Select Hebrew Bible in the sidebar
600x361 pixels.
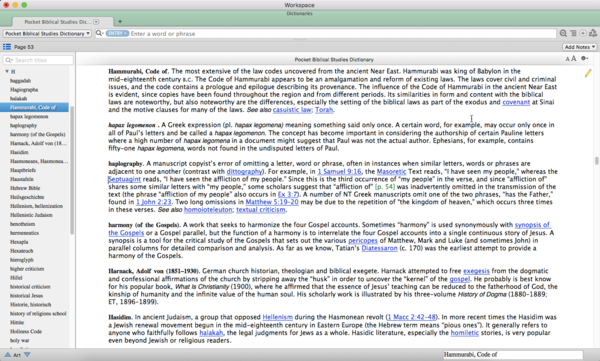(25, 188)
